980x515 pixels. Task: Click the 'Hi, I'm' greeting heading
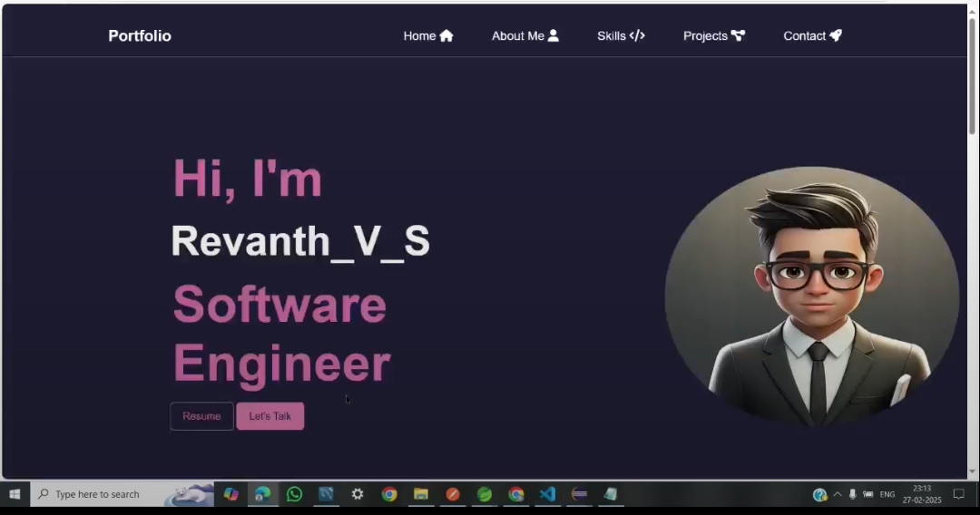click(248, 180)
